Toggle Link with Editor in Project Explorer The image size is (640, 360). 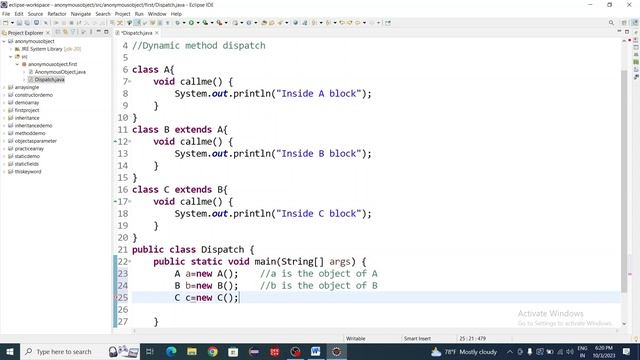pyautogui.click(x=65, y=32)
